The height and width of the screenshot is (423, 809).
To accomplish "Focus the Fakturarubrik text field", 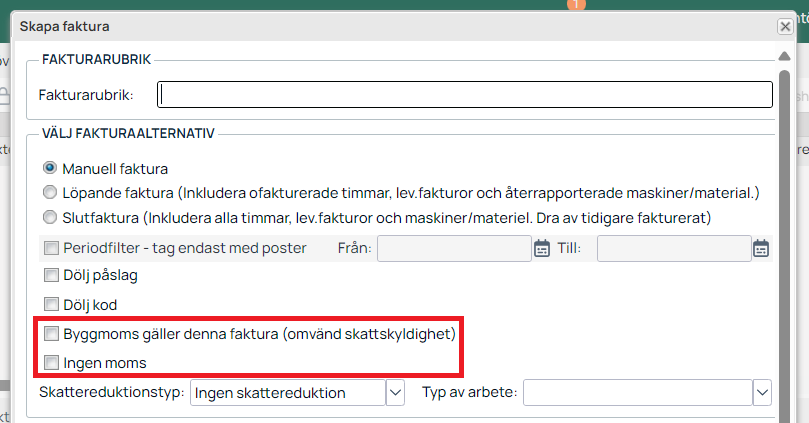I will click(x=465, y=94).
